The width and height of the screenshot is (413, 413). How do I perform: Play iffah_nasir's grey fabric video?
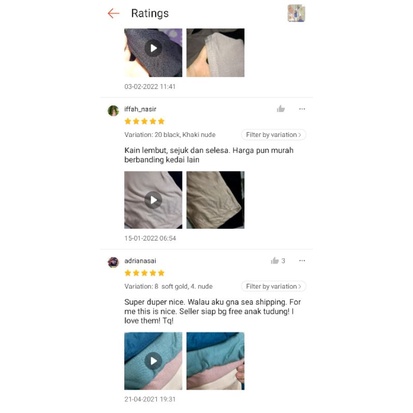tap(153, 200)
